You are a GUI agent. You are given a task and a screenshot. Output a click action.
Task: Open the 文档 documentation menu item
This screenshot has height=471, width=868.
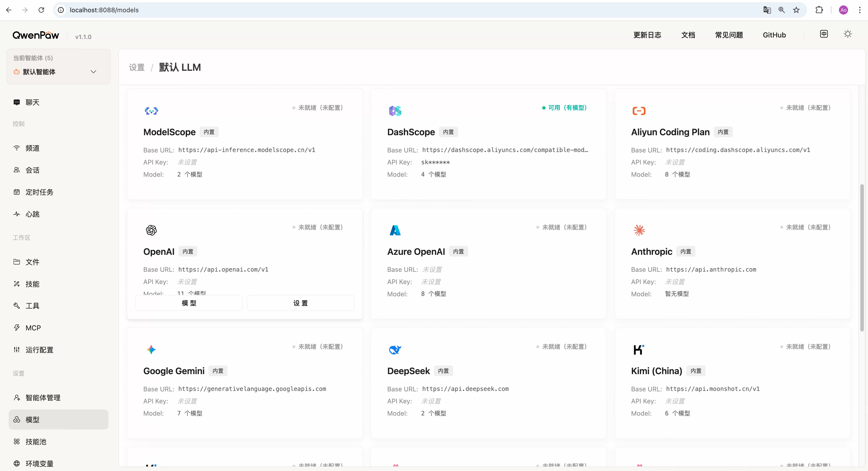688,35
